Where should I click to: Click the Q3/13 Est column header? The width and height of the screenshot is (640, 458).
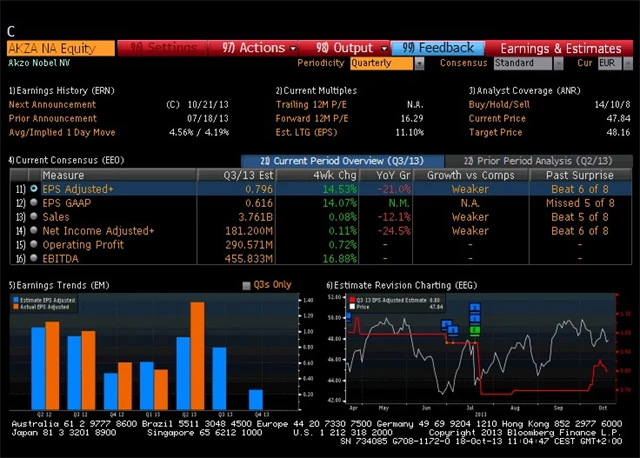tap(236, 175)
